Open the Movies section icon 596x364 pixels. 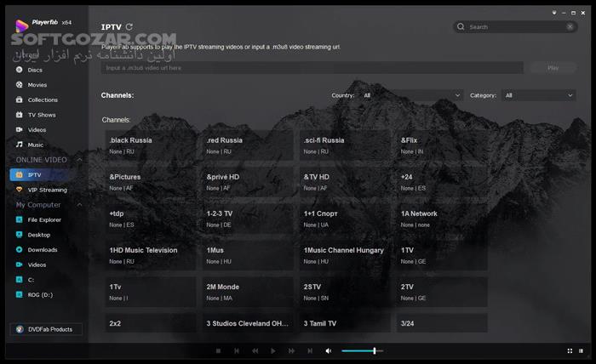(20, 85)
